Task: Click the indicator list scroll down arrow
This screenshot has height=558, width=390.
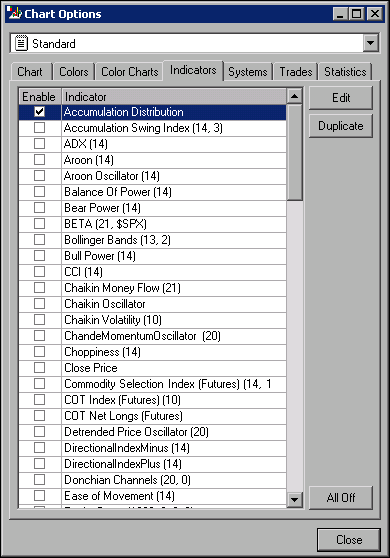Action: point(294,499)
